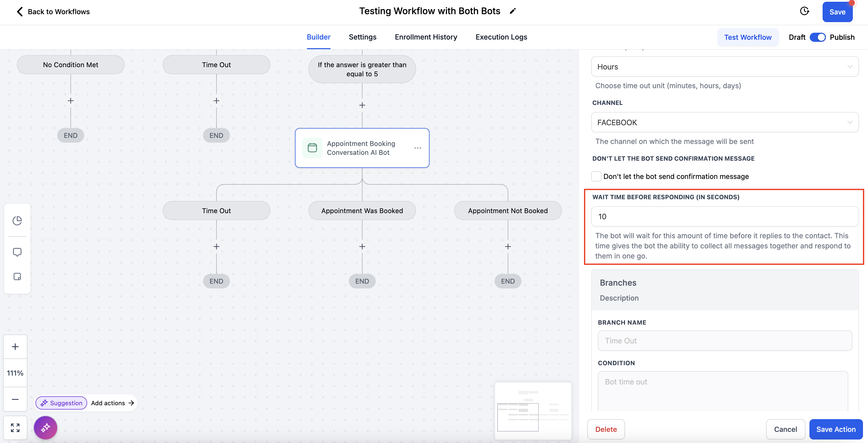Open version history clock icon
868x443 pixels.
(804, 11)
